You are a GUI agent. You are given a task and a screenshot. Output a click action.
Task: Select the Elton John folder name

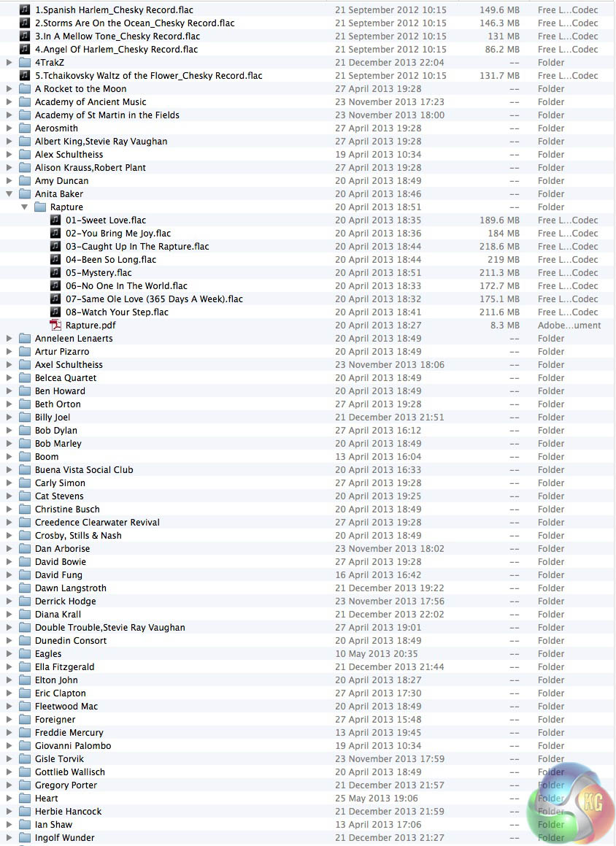56,680
